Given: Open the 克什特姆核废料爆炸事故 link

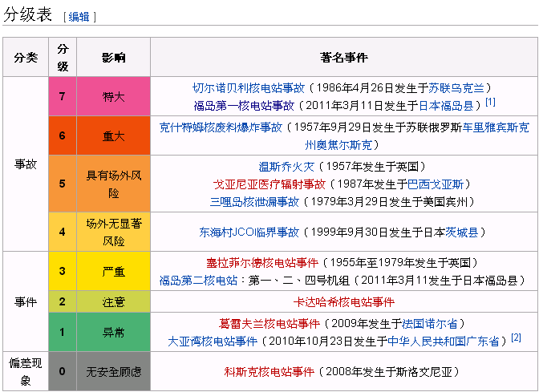Looking at the screenshot, I should point(221,127).
